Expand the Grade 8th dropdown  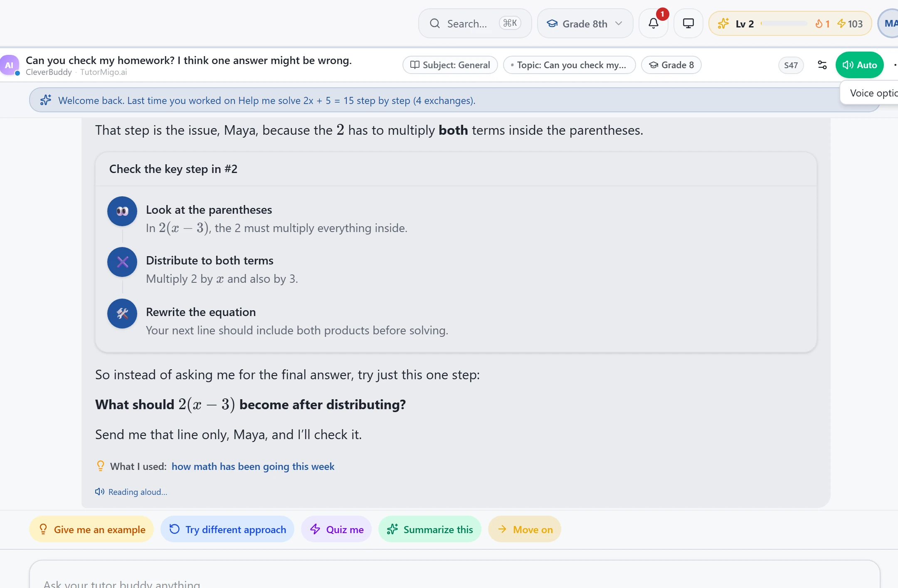[585, 24]
